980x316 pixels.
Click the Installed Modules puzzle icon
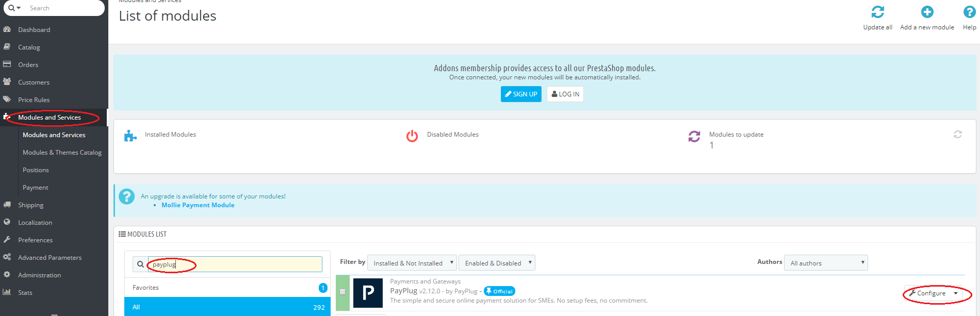click(130, 136)
